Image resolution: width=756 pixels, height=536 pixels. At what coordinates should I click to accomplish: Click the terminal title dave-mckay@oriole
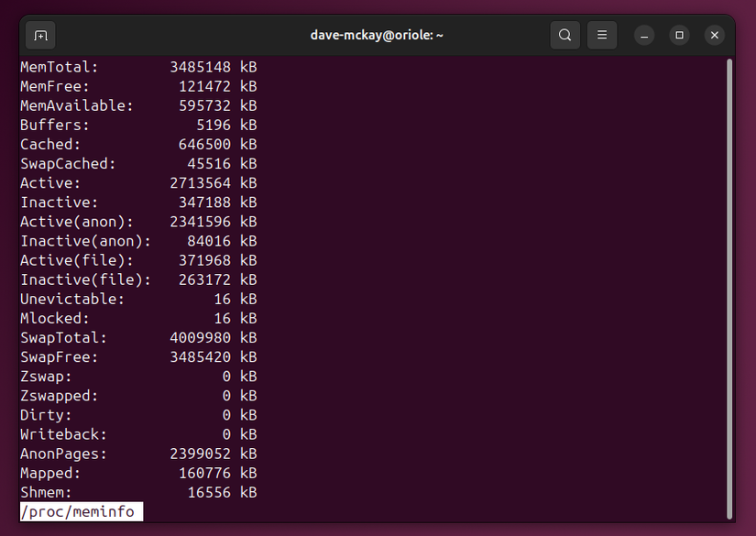pos(377,35)
